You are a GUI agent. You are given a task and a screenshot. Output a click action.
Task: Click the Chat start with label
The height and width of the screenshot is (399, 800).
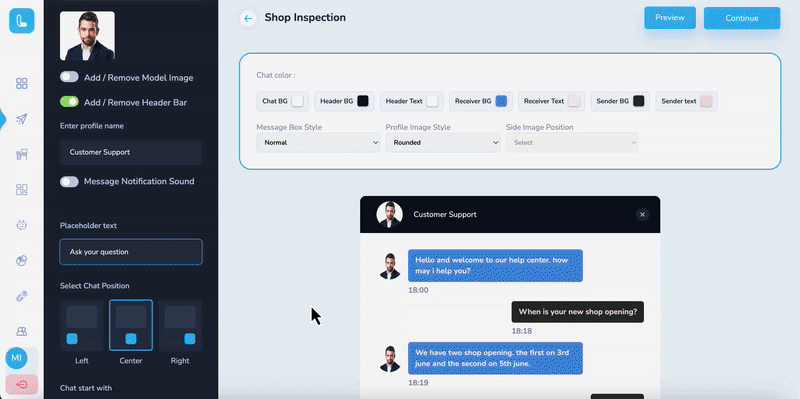85,388
